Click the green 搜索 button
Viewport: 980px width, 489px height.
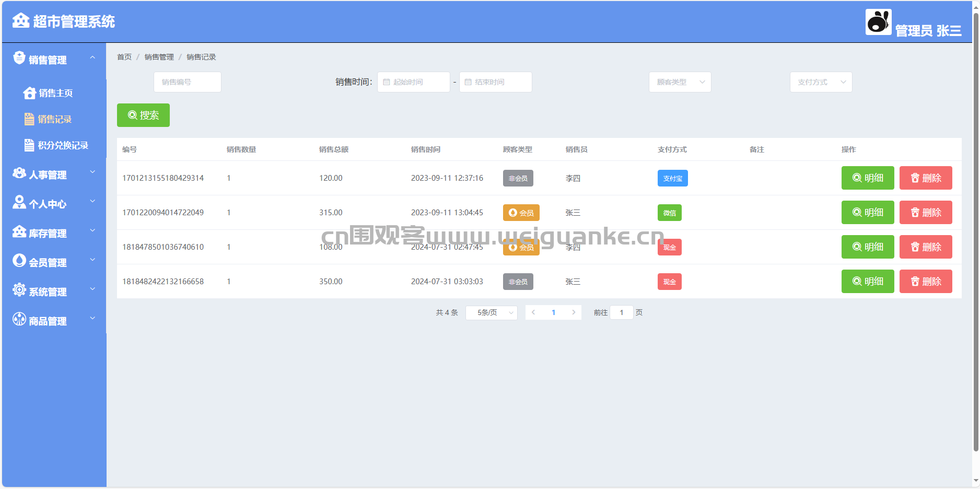tap(143, 115)
